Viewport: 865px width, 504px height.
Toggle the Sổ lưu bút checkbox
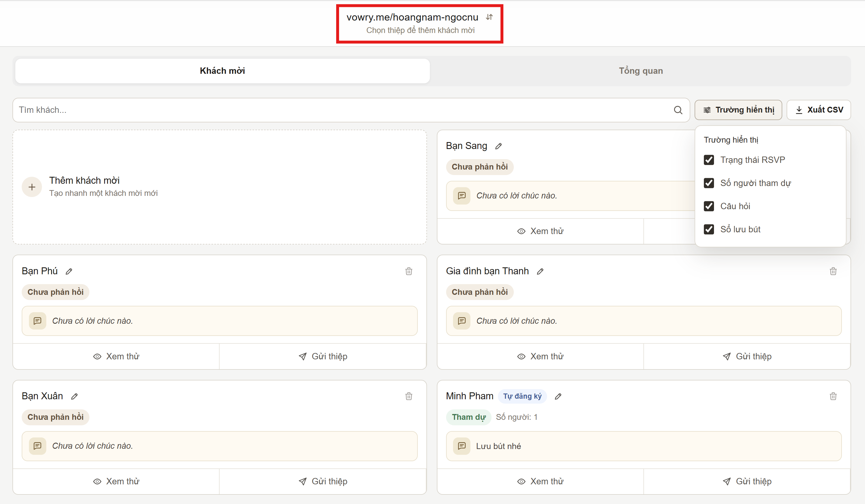709,229
